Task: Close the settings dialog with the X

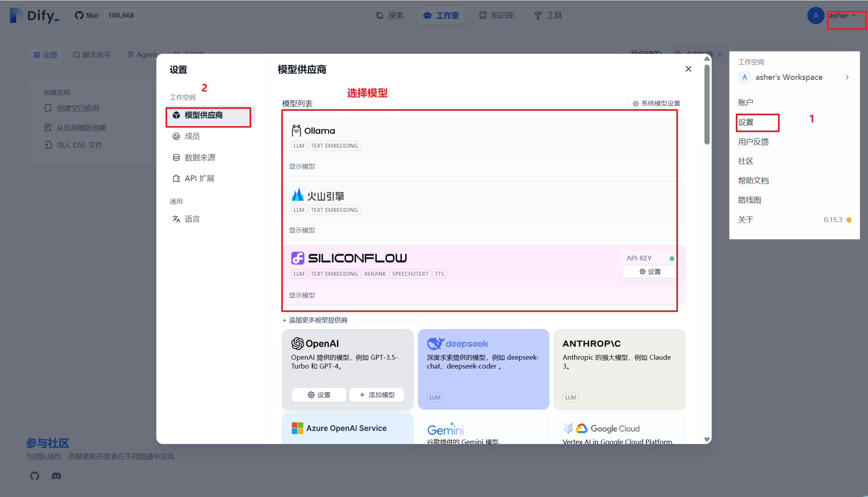Action: (688, 69)
